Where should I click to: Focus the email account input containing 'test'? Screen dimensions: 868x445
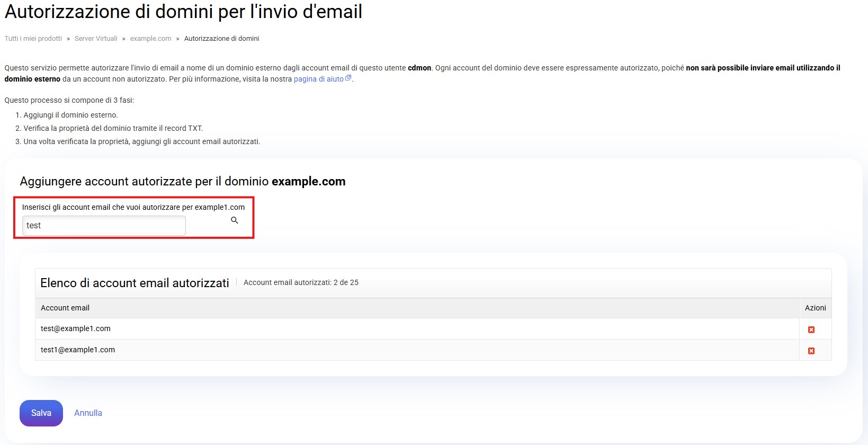(104, 226)
